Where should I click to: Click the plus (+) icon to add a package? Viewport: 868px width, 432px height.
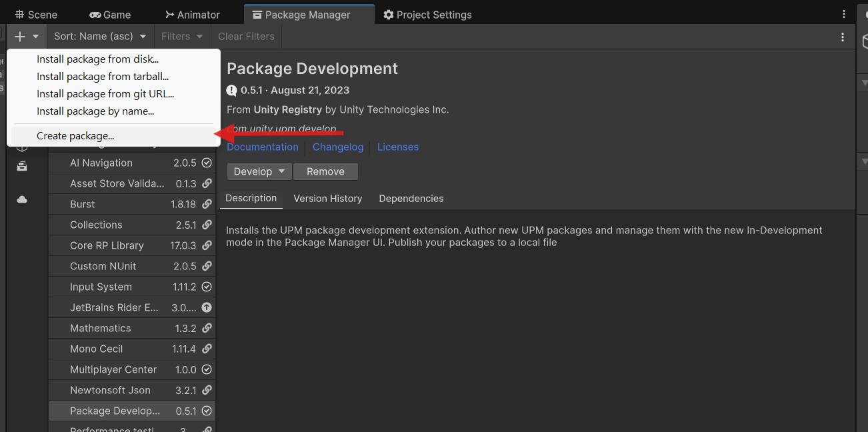click(x=19, y=36)
